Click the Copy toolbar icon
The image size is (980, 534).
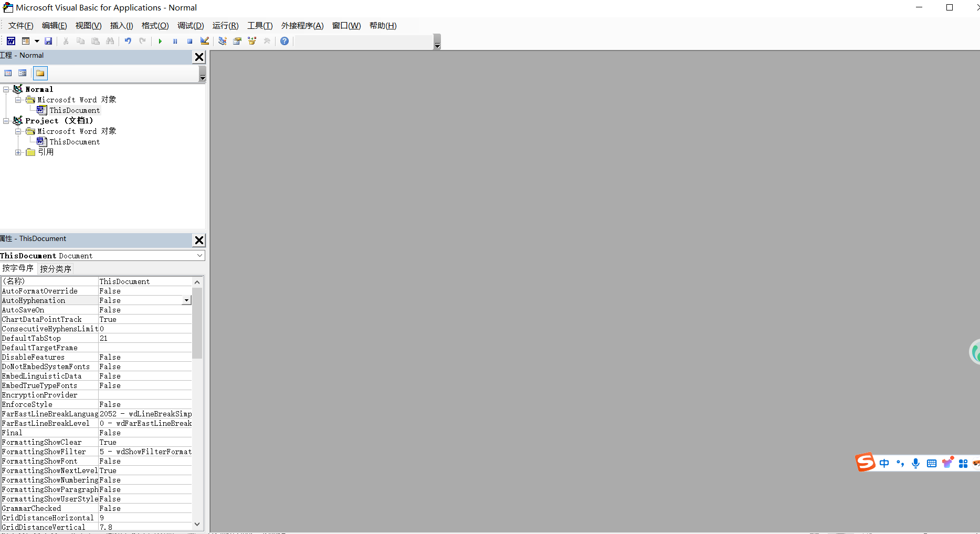point(81,41)
